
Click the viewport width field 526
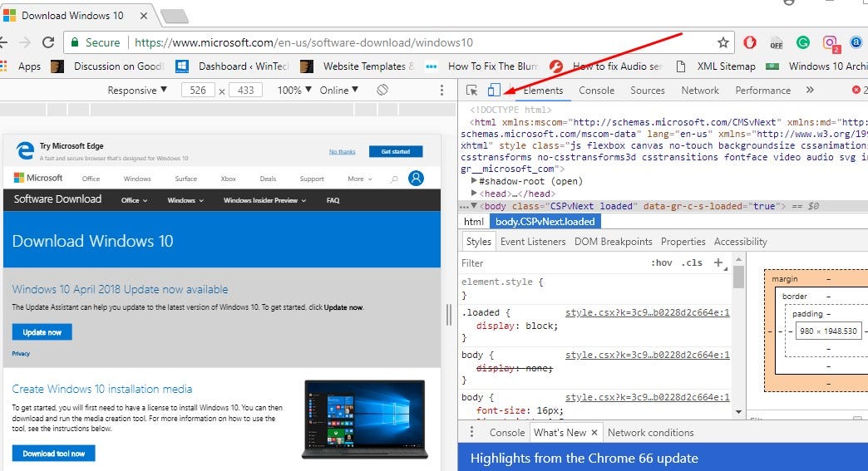(x=198, y=90)
